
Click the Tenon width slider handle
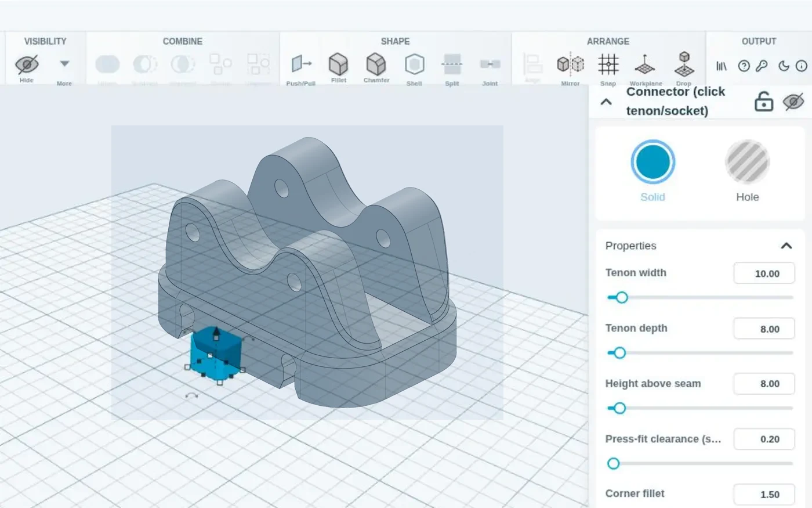pyautogui.click(x=622, y=298)
